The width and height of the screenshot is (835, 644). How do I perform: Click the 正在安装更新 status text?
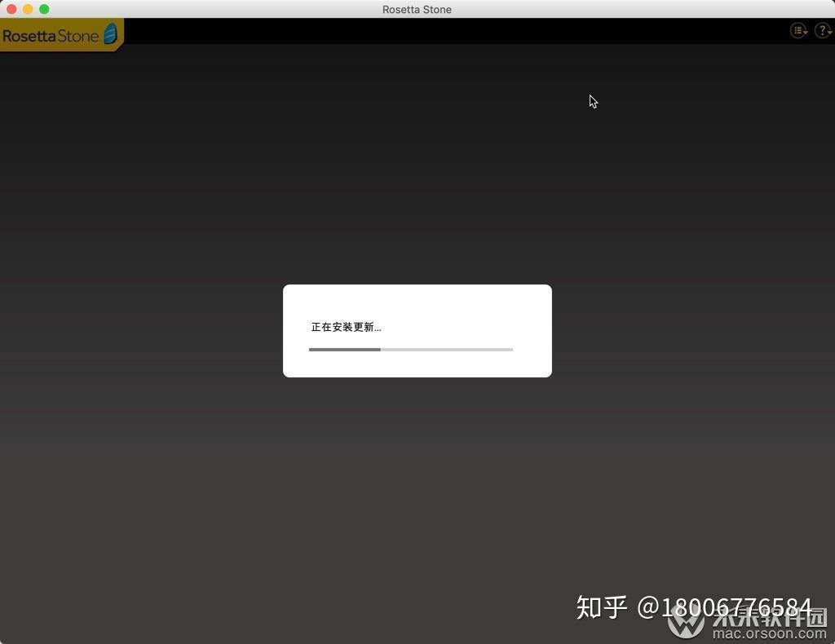coord(345,326)
